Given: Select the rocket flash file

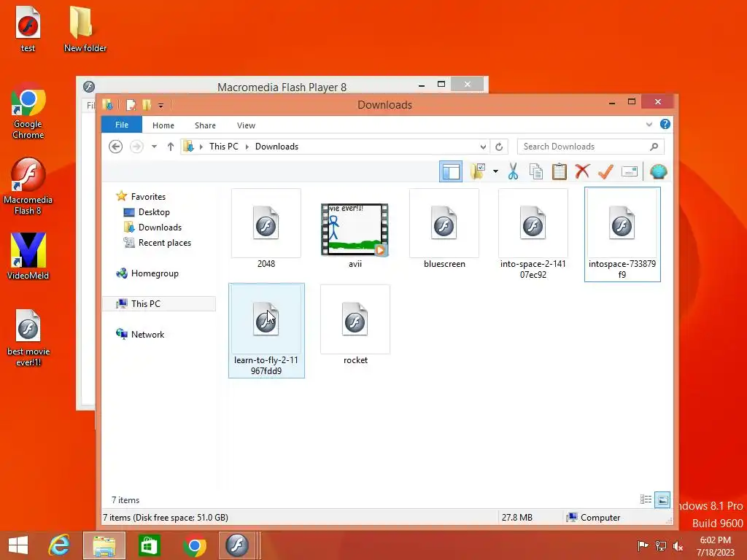Looking at the screenshot, I should pos(355,326).
